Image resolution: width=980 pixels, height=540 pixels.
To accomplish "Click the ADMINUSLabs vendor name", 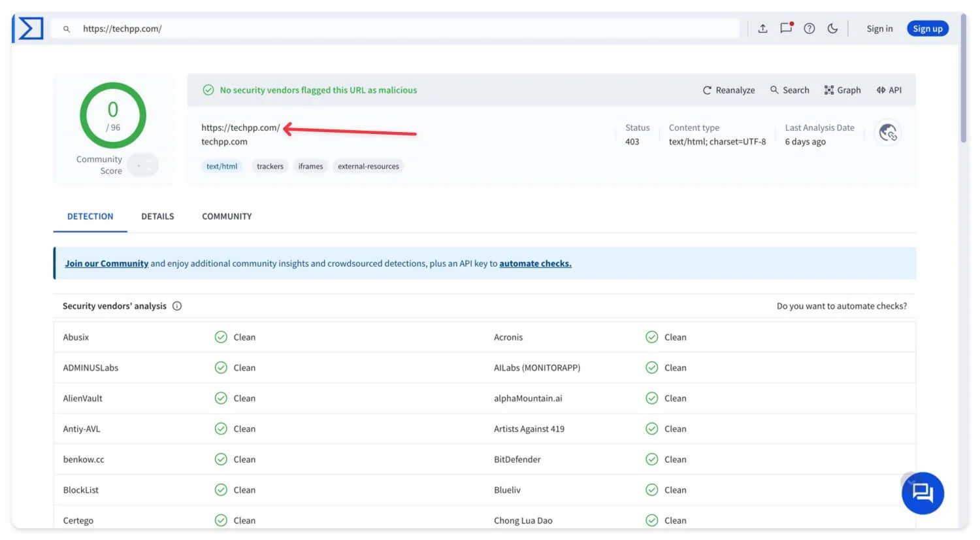I will point(91,368).
